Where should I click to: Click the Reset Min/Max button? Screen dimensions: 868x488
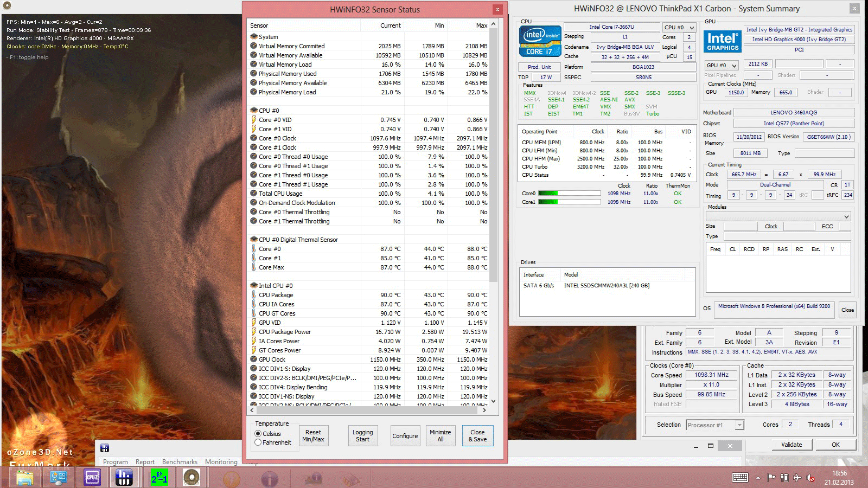tap(313, 436)
